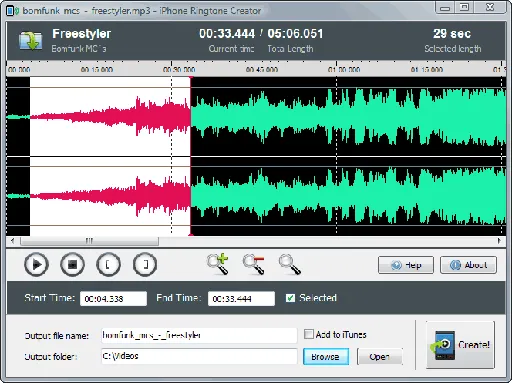Click the 01:00.000 timeline ruler mark

[344, 69]
